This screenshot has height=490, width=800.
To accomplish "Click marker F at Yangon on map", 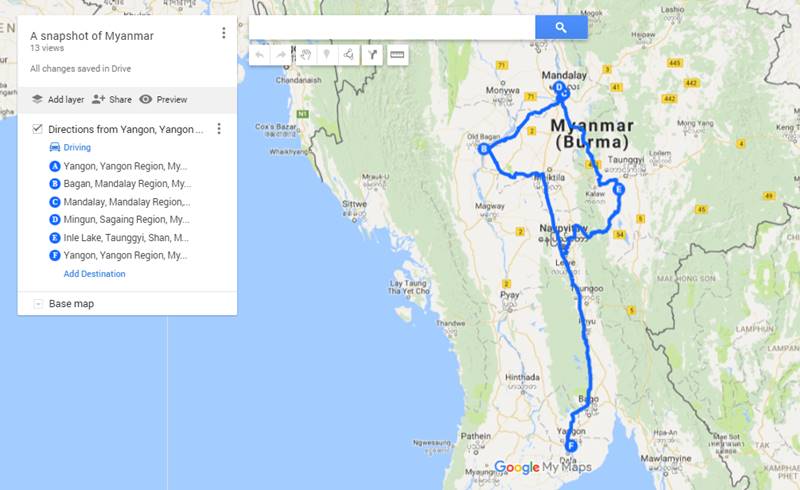I will coord(571,446).
